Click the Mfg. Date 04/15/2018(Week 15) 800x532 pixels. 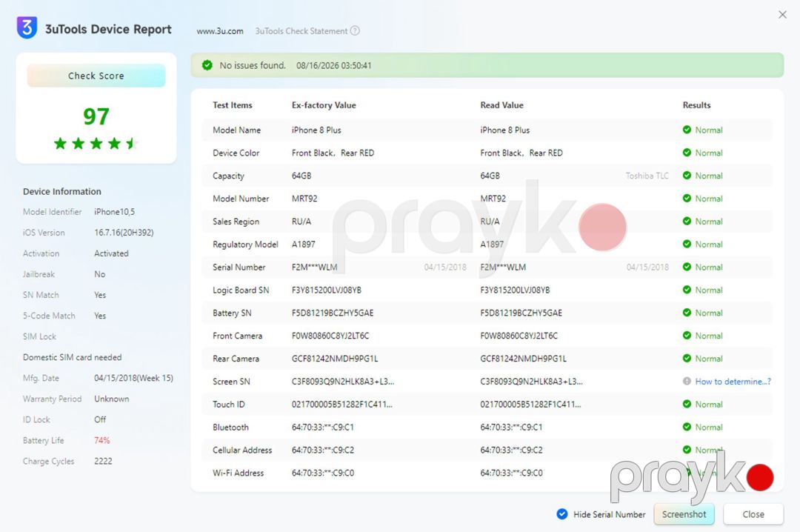133,378
